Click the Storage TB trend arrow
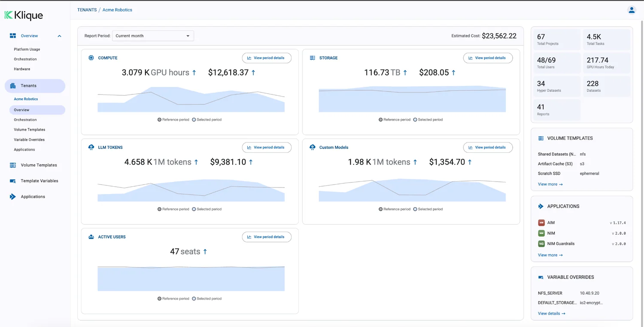The image size is (644, 327). point(405,73)
